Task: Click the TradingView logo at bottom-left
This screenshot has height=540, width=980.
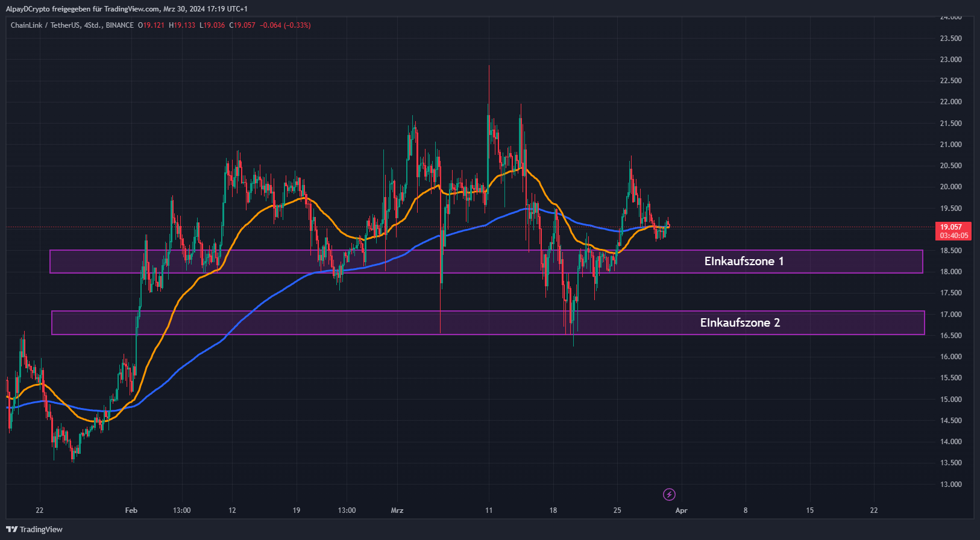Action: pyautogui.click(x=34, y=529)
